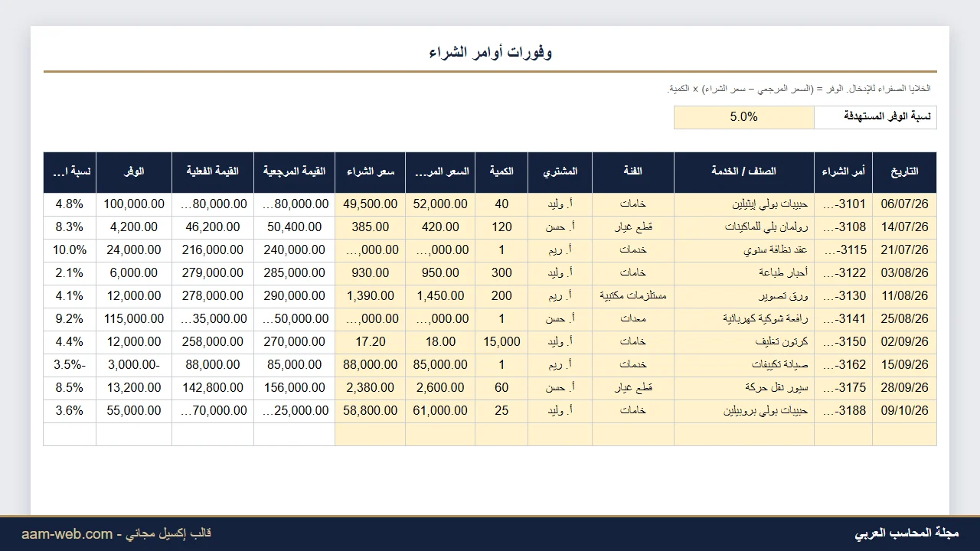Viewport: 980px width, 551px height.
Task: Click the category cell مستلزمات مكتبية
Action: tap(632, 296)
